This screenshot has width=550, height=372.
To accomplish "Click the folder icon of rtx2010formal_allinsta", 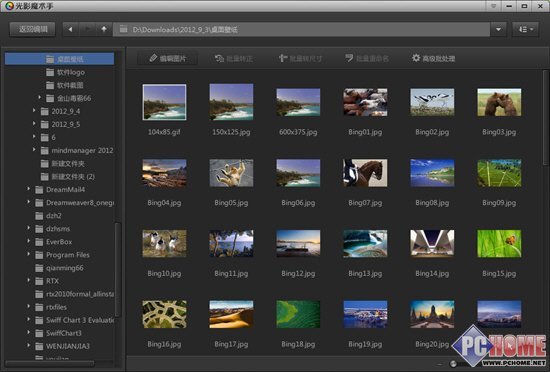I will coord(39,294).
